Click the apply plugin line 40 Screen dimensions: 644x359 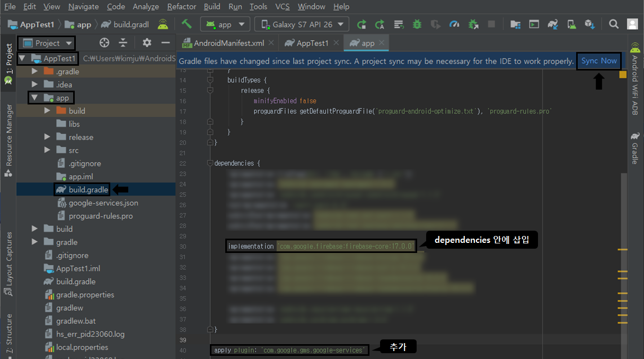point(289,350)
